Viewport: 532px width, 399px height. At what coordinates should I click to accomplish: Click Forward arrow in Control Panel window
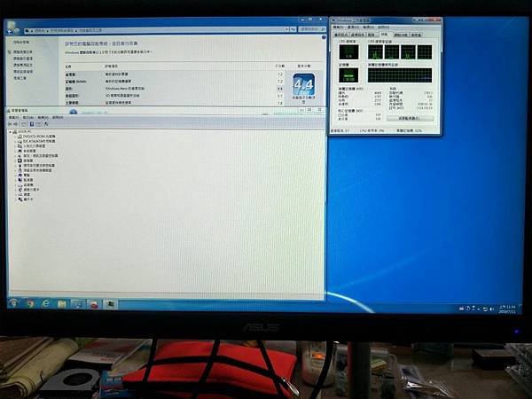point(17,32)
